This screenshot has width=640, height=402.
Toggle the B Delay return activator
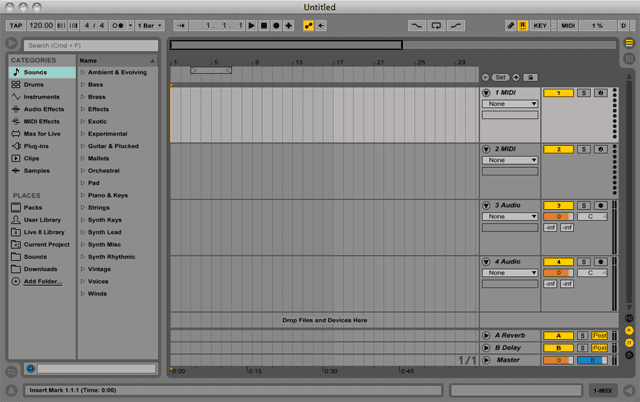[558, 348]
